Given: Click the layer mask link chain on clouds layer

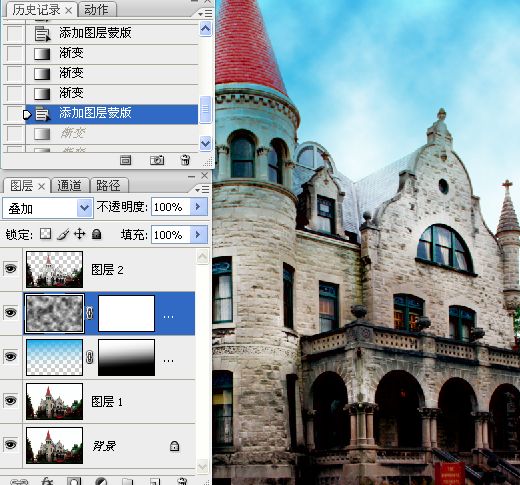Looking at the screenshot, I should [x=90, y=313].
